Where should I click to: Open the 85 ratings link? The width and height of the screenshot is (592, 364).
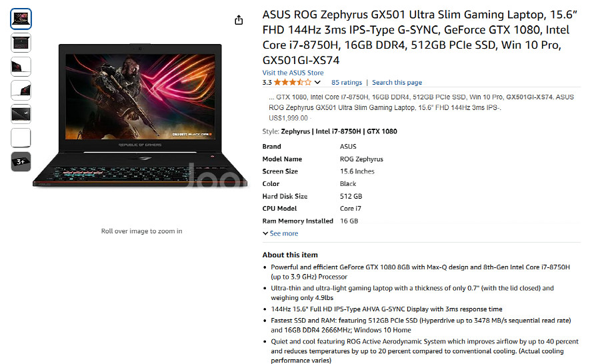(x=347, y=82)
